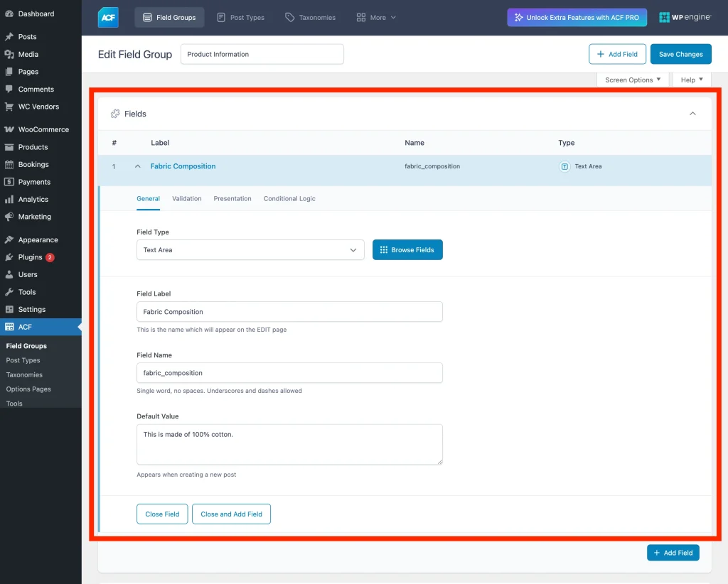Click the ACF logo icon

[108, 18]
